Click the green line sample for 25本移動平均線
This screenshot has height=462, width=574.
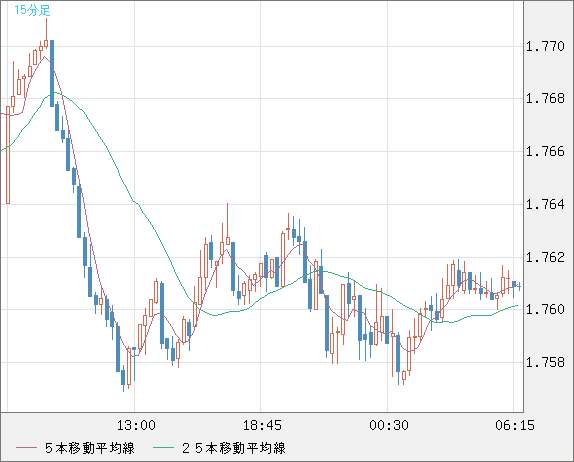(163, 448)
